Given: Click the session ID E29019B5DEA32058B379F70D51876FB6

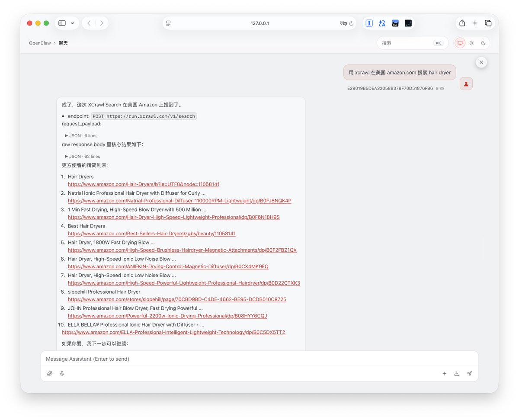Looking at the screenshot, I should click(x=390, y=88).
